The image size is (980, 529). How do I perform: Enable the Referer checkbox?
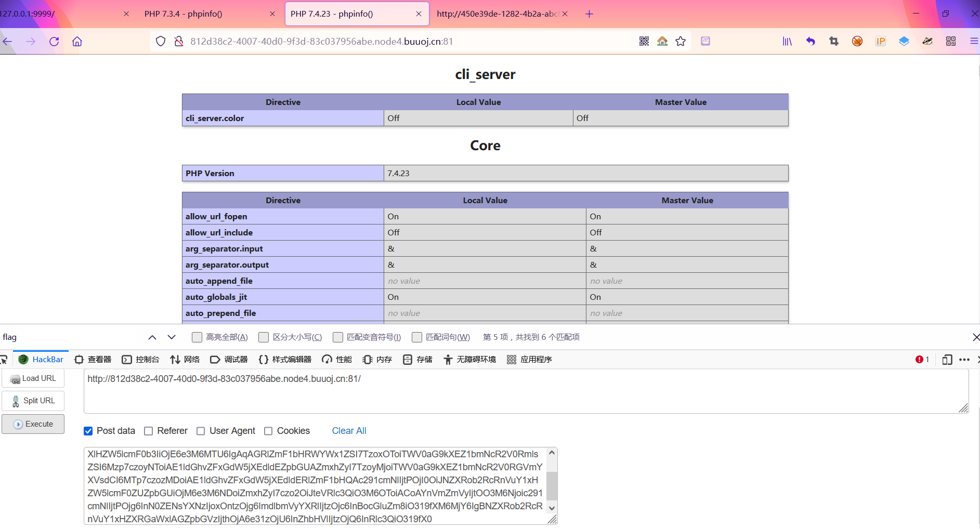[149, 431]
